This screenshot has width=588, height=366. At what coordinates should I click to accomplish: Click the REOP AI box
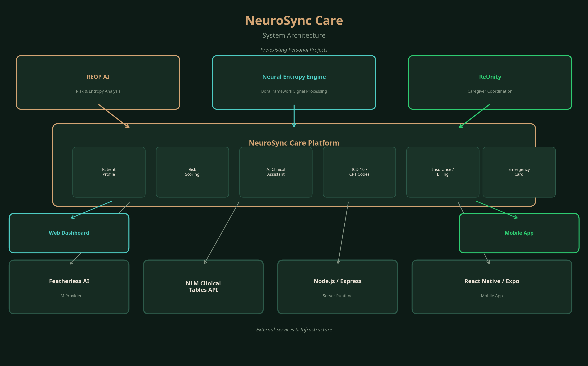[98, 82]
